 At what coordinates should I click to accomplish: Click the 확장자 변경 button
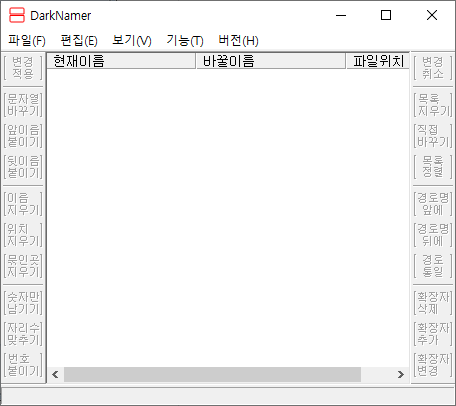coord(433,365)
